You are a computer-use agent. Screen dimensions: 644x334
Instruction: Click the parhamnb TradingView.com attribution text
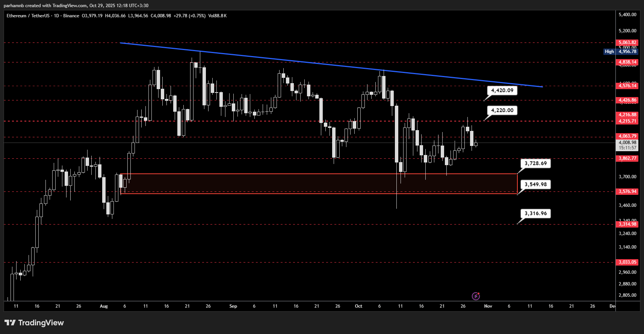coord(76,6)
